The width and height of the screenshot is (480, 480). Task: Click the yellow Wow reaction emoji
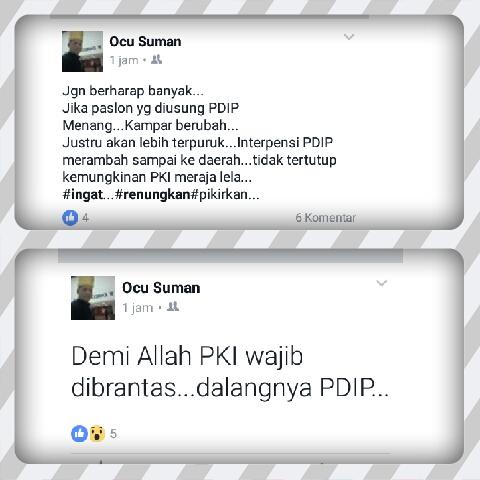(97, 434)
